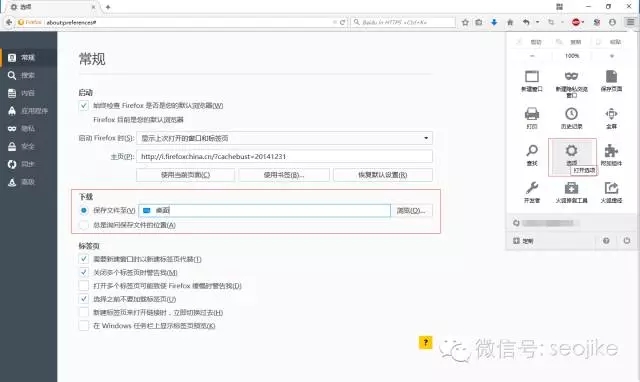Screen dimensions: 640x382
Task: Click the home page URL input field
Action: (x=284, y=156)
